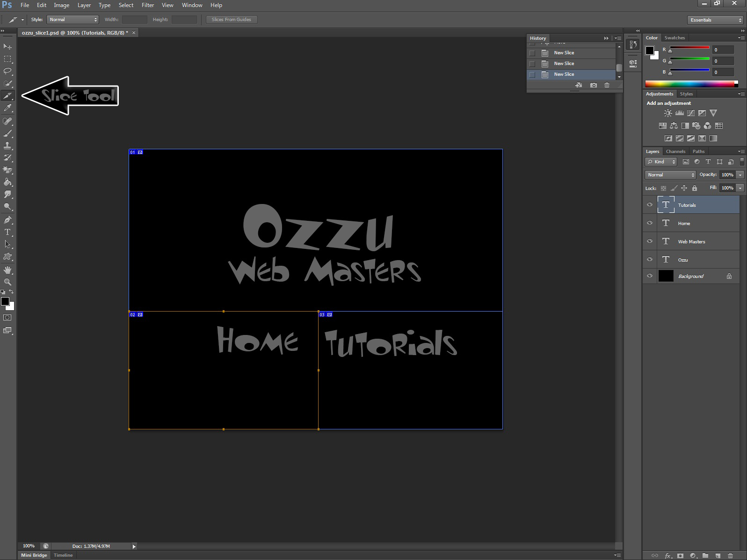Select the Smudge tool
Image resolution: width=747 pixels, height=560 pixels.
point(7,194)
